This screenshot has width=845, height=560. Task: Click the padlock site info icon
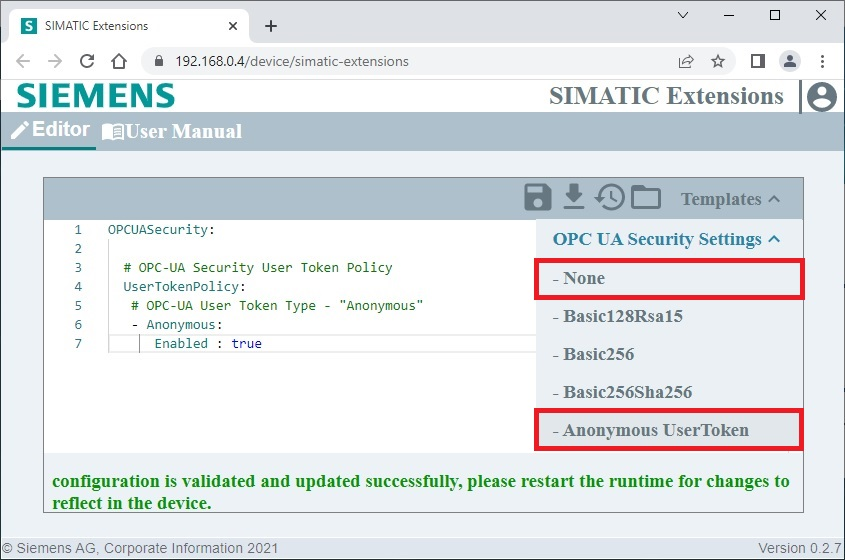[158, 61]
